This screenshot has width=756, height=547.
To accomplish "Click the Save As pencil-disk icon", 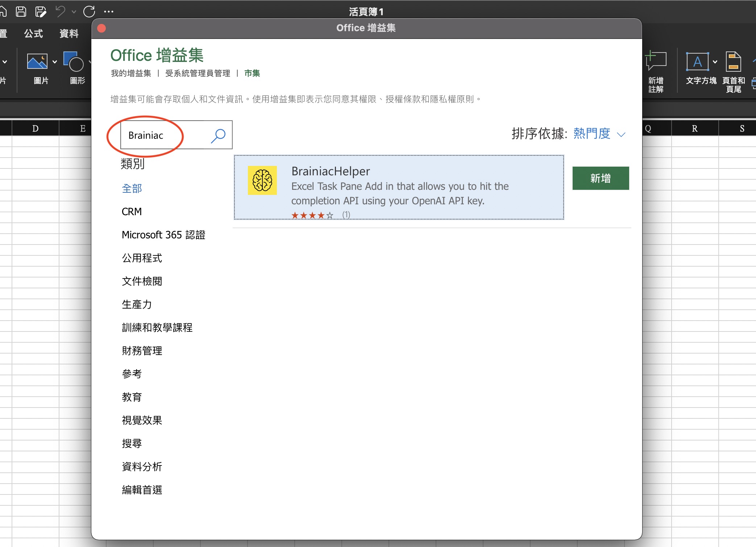I will (x=41, y=12).
